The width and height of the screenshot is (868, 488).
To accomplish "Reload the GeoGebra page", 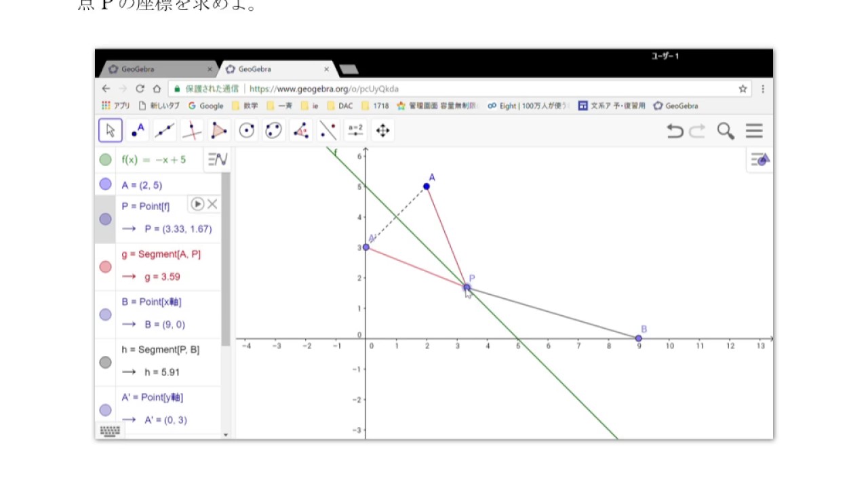I will coord(140,89).
